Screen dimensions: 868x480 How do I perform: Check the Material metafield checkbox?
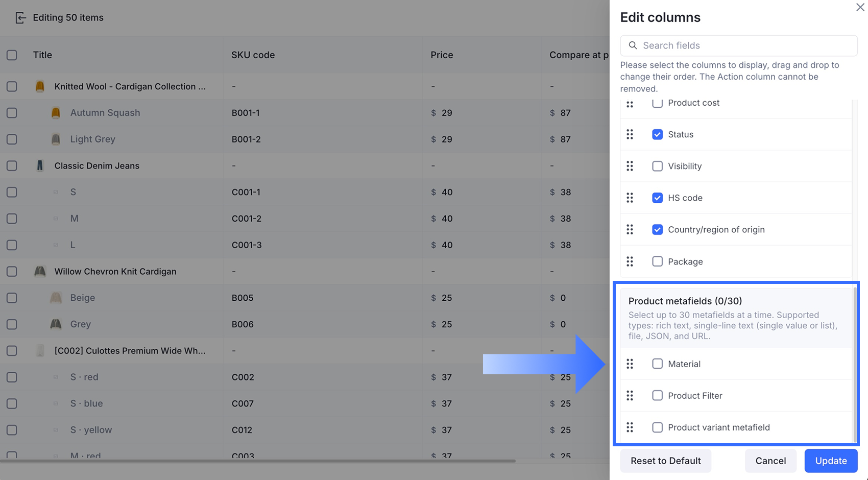657,364
